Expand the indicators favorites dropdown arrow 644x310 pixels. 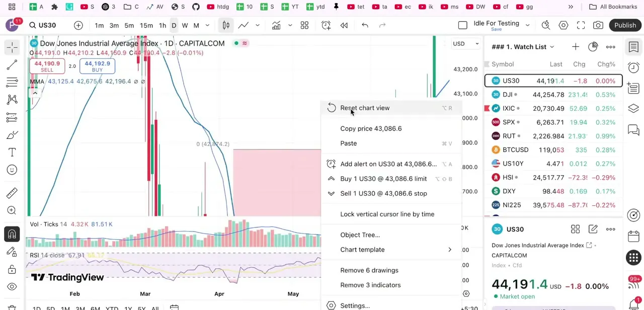pyautogui.click(x=290, y=25)
